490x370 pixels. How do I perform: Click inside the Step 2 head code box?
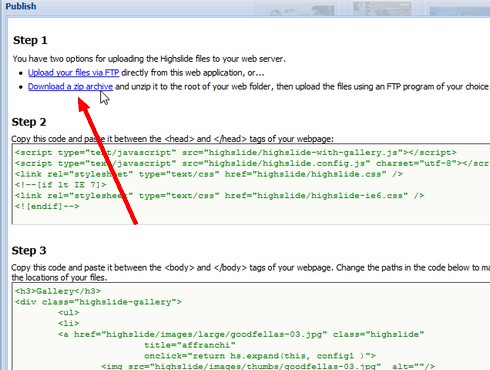pos(251,184)
